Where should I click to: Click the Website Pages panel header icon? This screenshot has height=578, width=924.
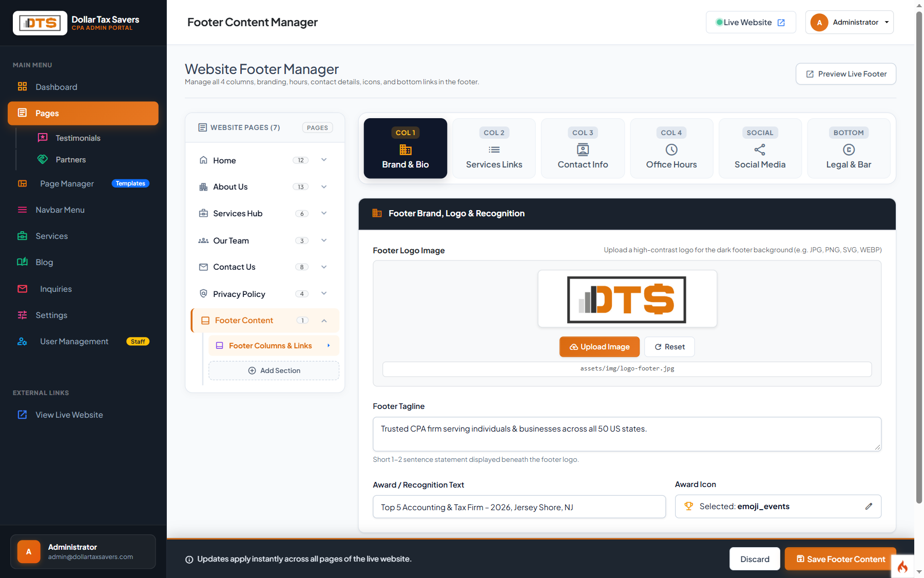(203, 127)
